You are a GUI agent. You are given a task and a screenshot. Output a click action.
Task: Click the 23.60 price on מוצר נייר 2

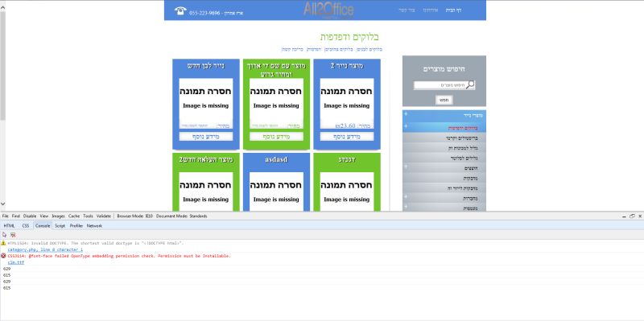pyautogui.click(x=345, y=126)
